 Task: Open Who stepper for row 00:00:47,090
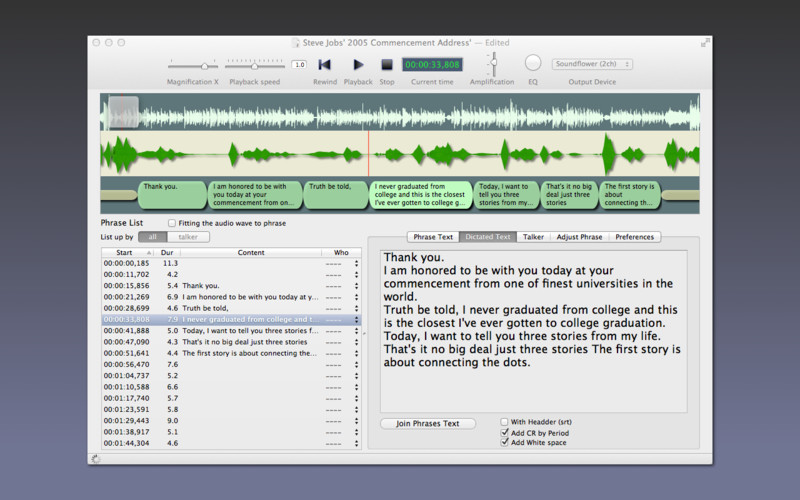[x=356, y=342]
